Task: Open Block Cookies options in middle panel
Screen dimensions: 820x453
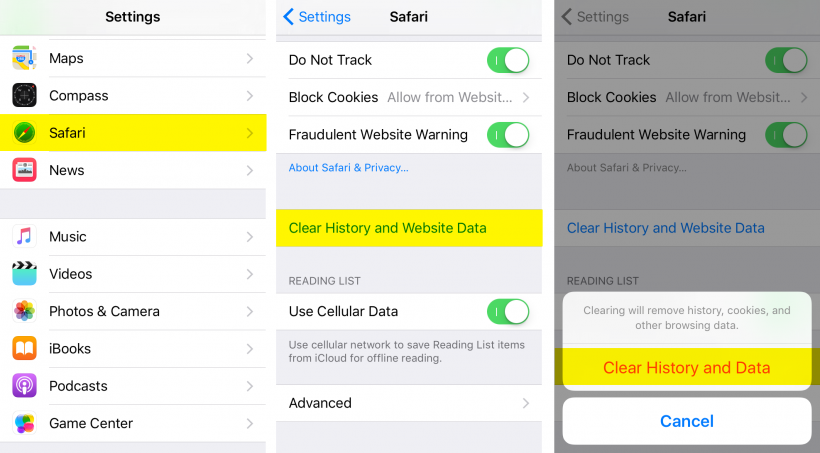Action: [409, 97]
